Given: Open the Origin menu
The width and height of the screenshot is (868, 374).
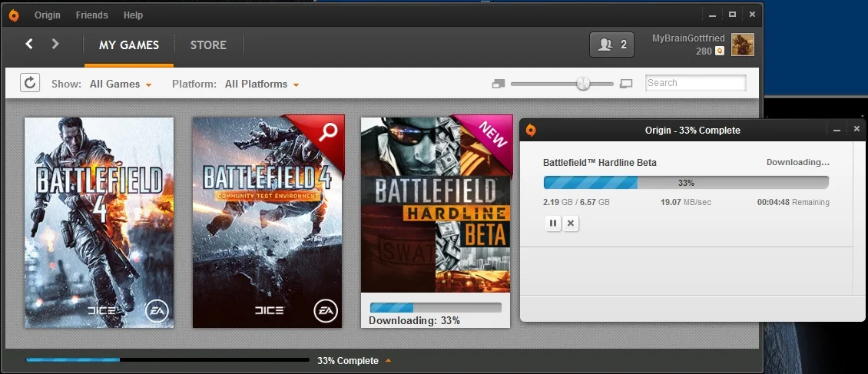Looking at the screenshot, I should pyautogui.click(x=48, y=15).
